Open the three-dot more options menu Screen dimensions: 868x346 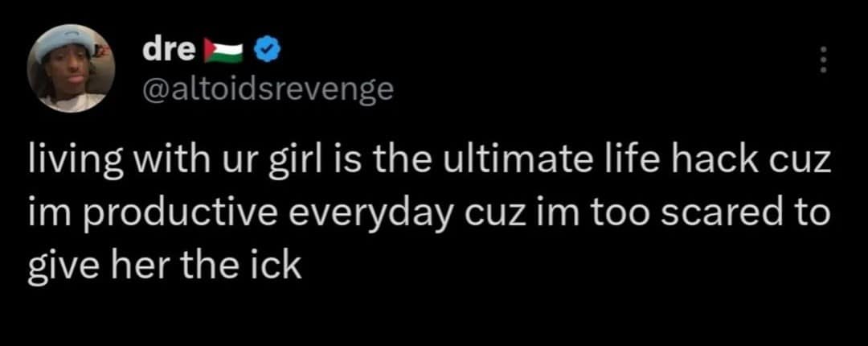click(821, 59)
